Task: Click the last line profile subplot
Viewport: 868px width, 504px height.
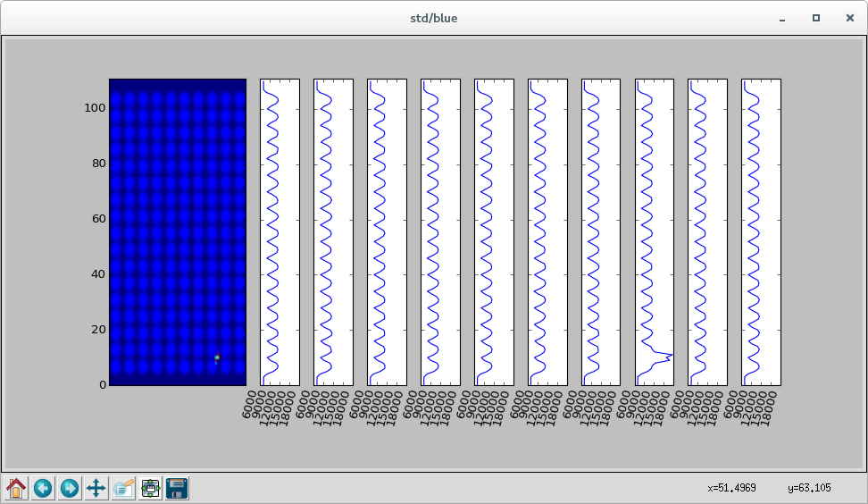Action: pyautogui.click(x=761, y=232)
